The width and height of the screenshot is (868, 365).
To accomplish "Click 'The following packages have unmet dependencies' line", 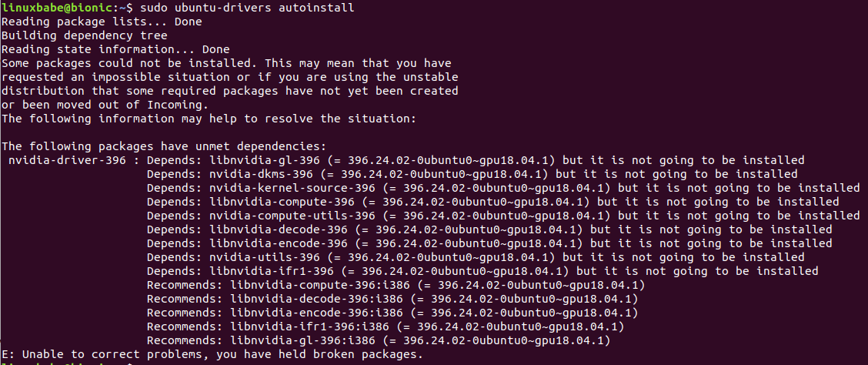I will [x=164, y=146].
